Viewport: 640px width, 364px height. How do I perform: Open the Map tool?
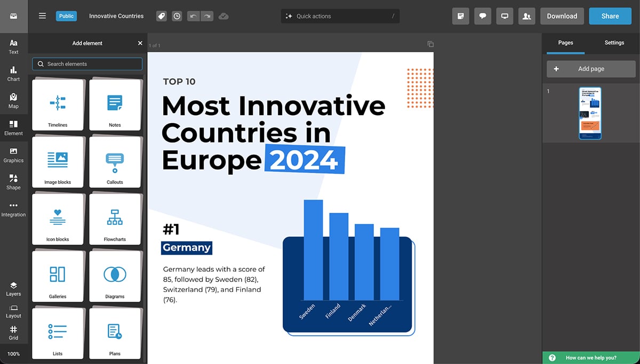pyautogui.click(x=13, y=101)
